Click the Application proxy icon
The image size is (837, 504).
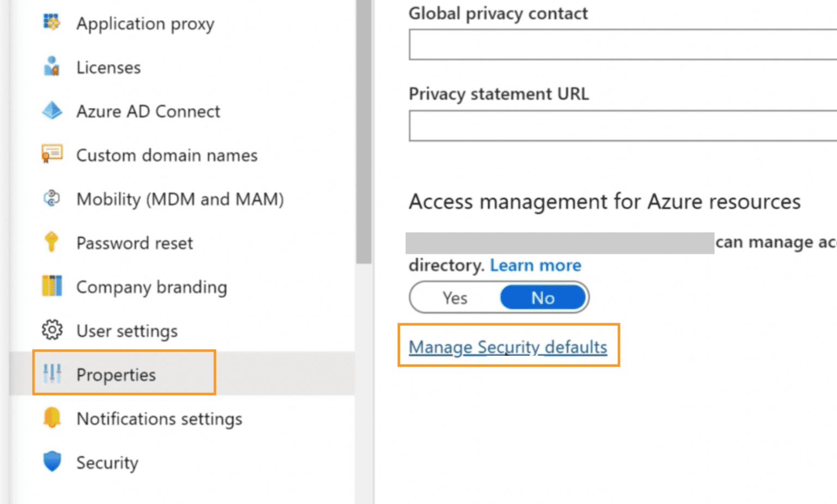(x=52, y=23)
